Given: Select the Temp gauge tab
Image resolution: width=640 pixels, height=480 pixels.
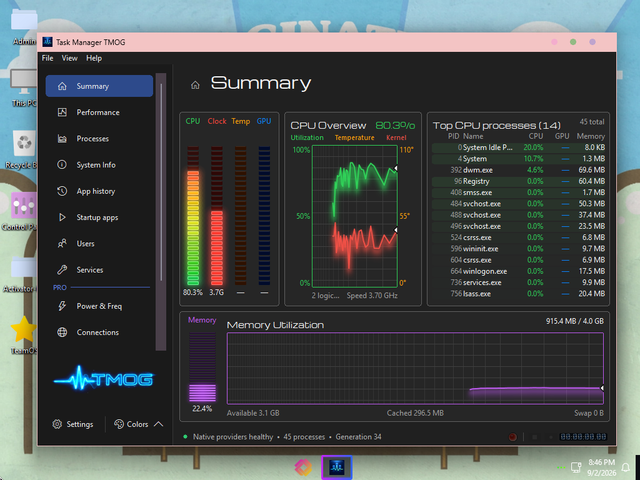Looking at the screenshot, I should 240,121.
